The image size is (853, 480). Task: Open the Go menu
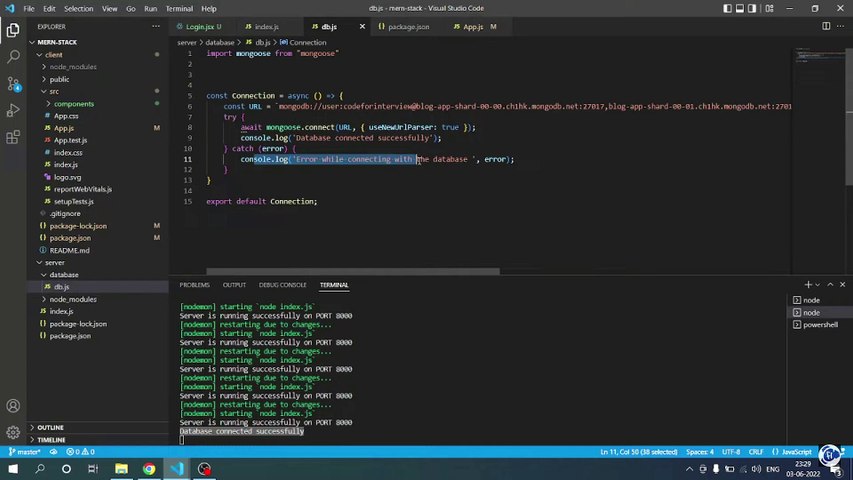(x=131, y=9)
